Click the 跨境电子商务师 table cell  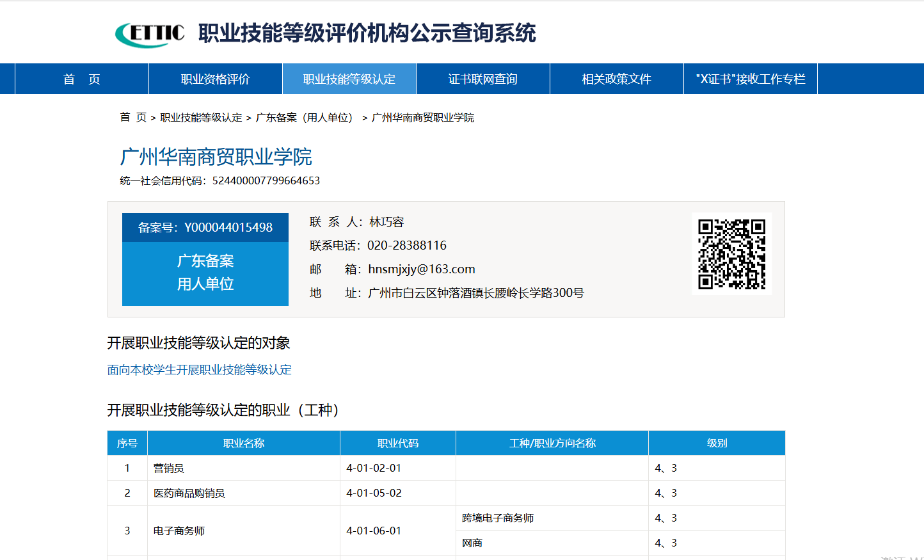click(498, 518)
